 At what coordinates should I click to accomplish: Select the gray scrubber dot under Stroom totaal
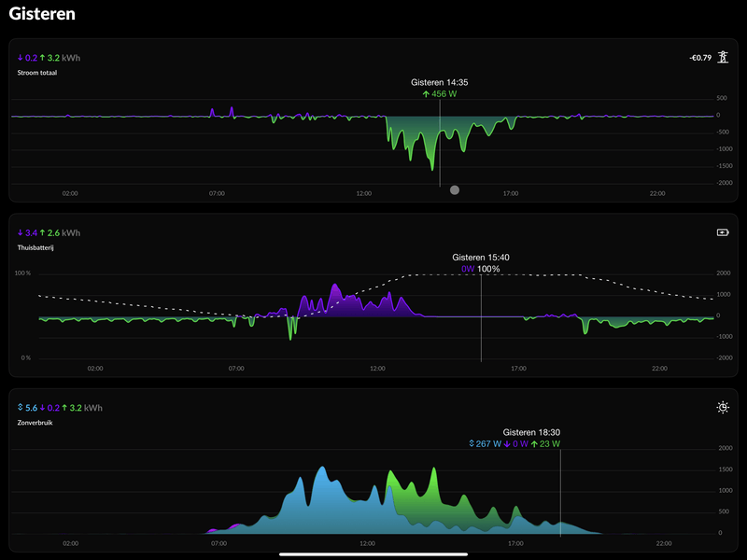(x=455, y=190)
